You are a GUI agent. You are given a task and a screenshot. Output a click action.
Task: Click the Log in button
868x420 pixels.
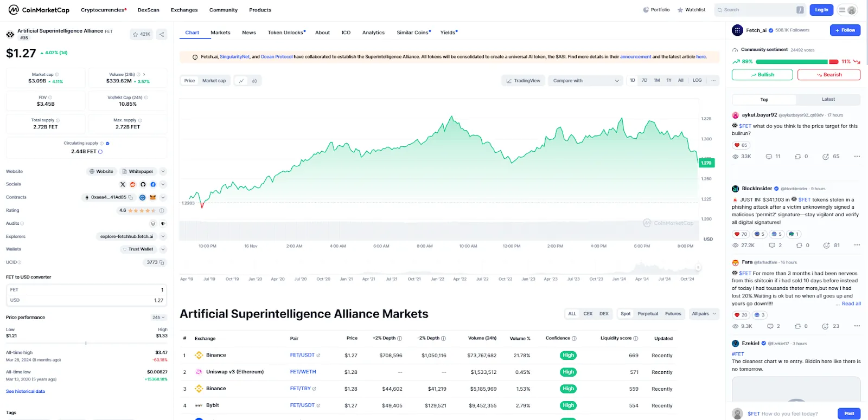coord(821,10)
